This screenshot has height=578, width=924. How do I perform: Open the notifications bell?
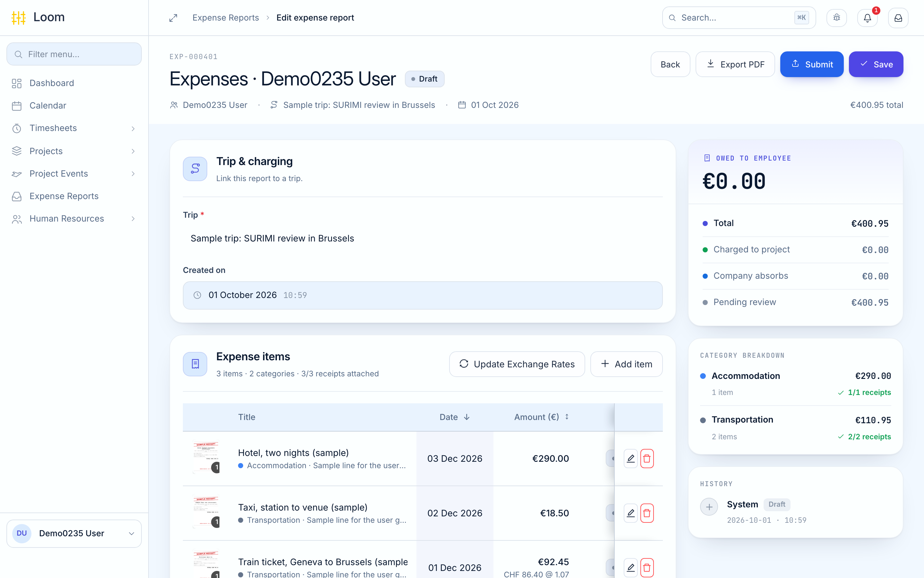tap(868, 18)
